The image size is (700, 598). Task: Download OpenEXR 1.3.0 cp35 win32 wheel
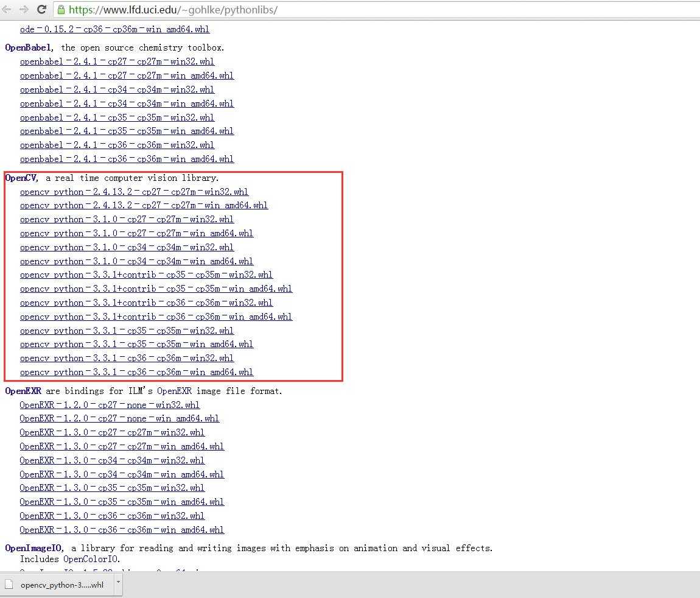tap(112, 488)
